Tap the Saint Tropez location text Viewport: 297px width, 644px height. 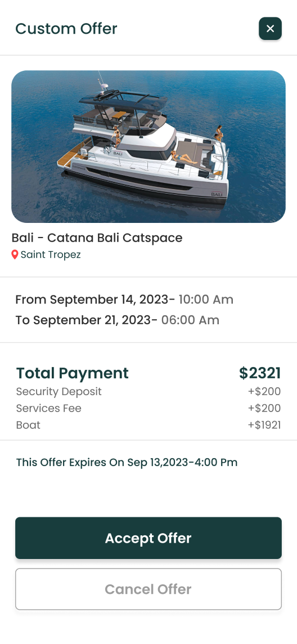pyautogui.click(x=51, y=255)
